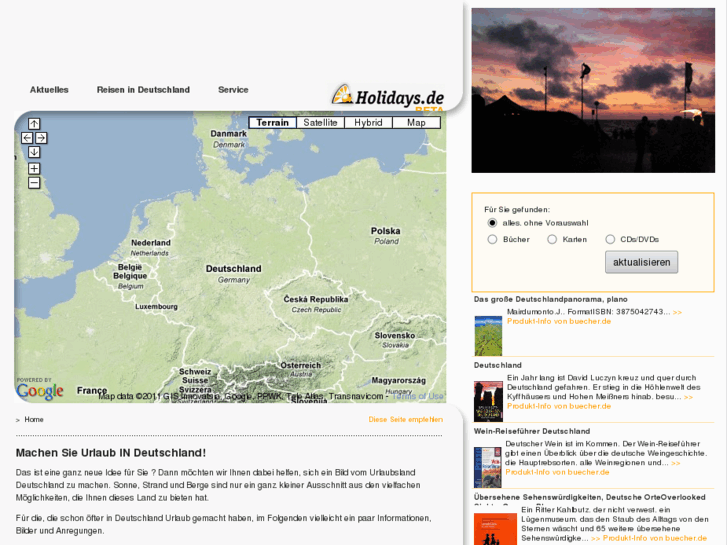Click the 'Nederland' label on map

click(151, 243)
